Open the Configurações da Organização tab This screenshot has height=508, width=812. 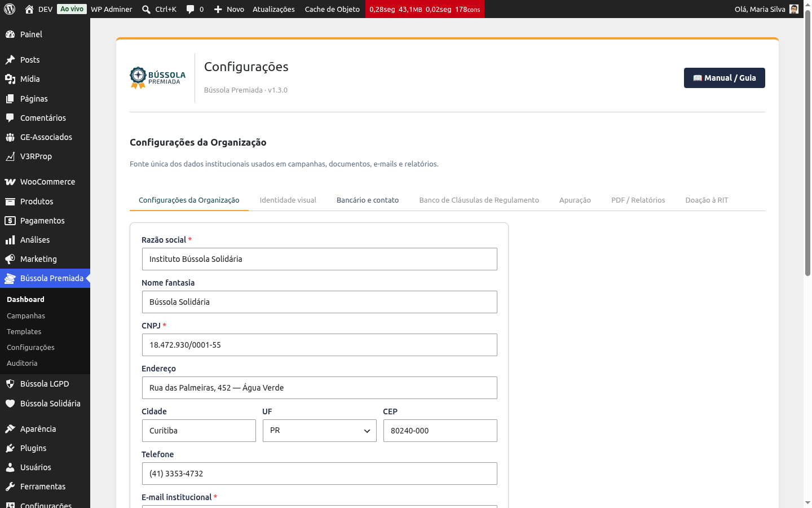189,200
